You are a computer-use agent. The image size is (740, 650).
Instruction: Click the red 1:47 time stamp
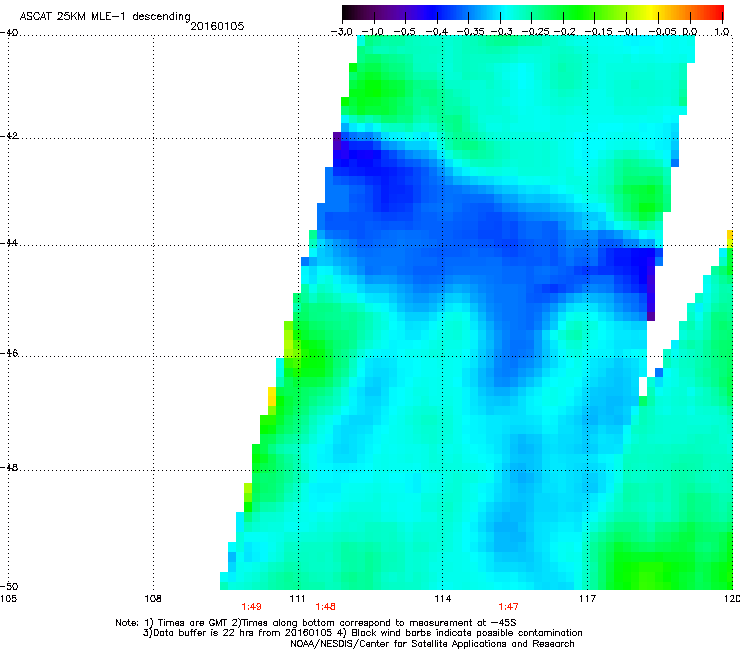508,607
